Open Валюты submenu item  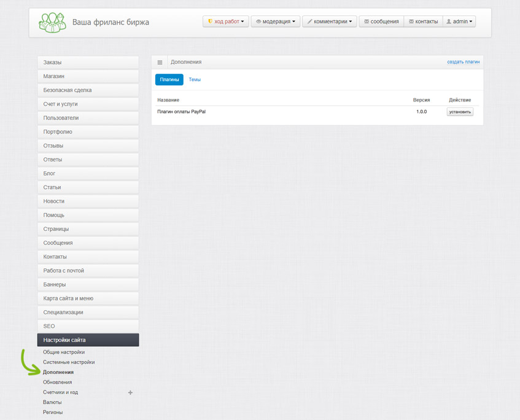(52, 402)
